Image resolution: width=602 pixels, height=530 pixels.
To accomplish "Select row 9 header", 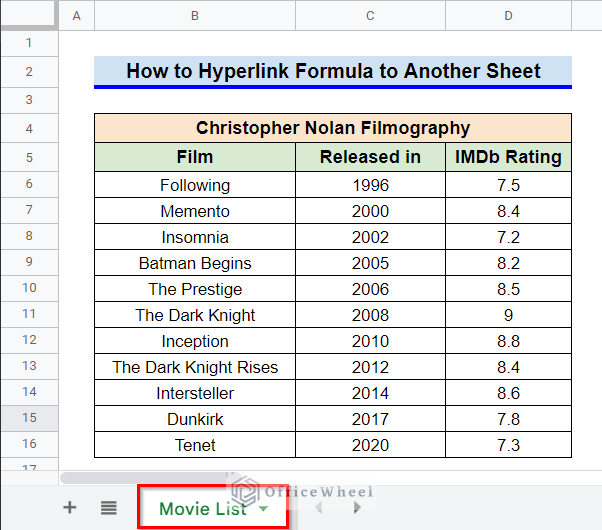I will 29,262.
